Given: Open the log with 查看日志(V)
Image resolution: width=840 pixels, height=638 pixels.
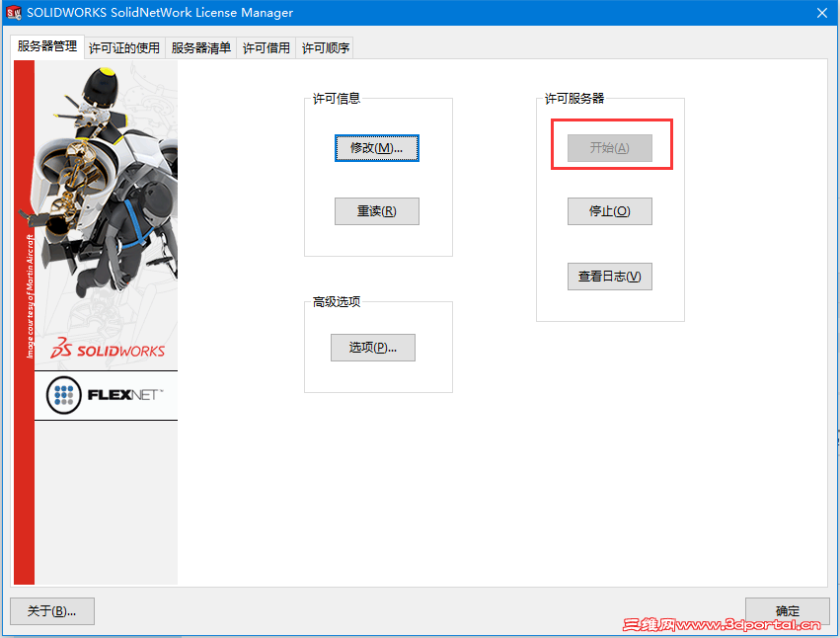Looking at the screenshot, I should coord(610,277).
